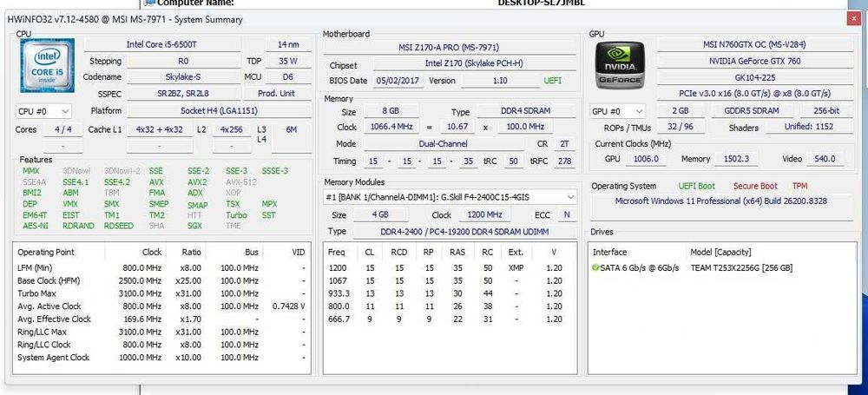Click the UEFI Boot label

point(697,186)
